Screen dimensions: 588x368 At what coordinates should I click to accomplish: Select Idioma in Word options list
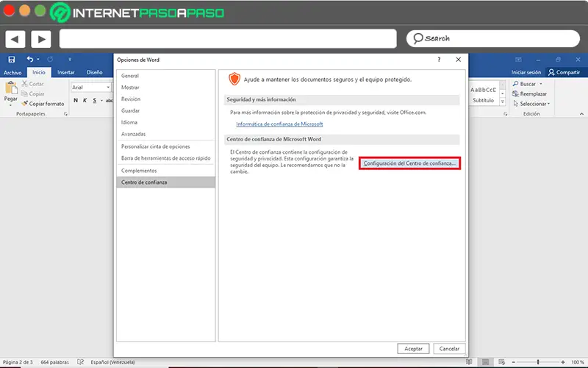(x=166, y=122)
